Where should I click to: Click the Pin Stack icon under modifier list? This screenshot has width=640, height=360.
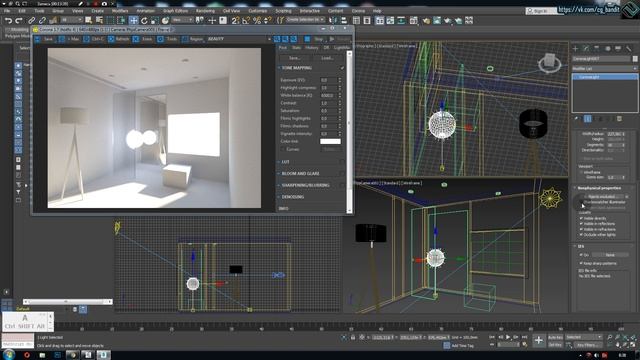[x=577, y=119]
